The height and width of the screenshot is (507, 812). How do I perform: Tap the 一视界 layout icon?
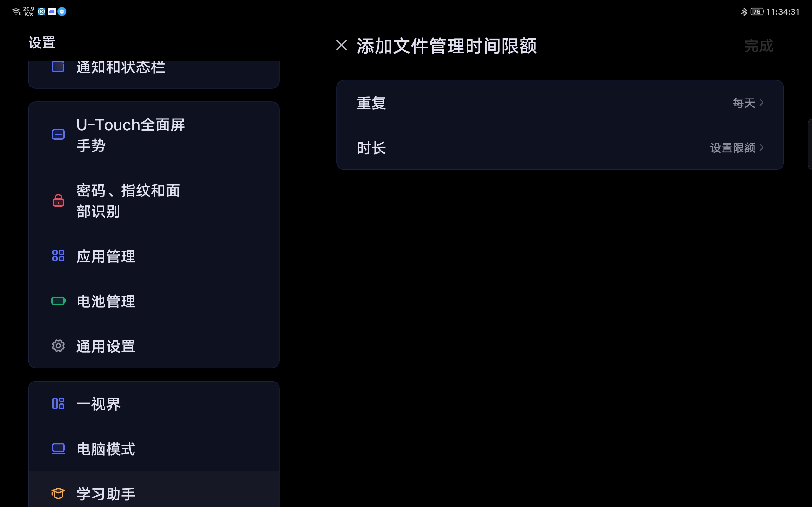tap(58, 403)
